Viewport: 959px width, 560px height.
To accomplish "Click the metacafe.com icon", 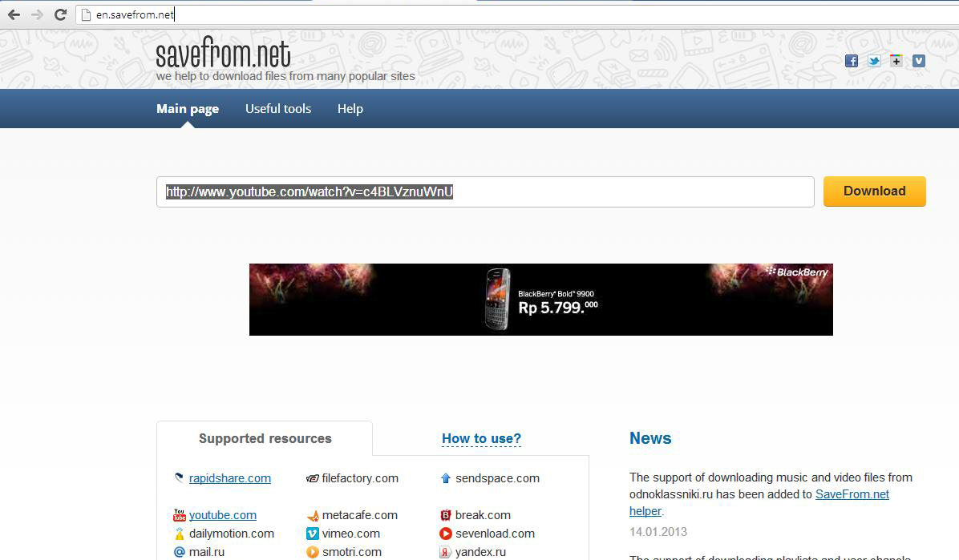I will tap(313, 515).
